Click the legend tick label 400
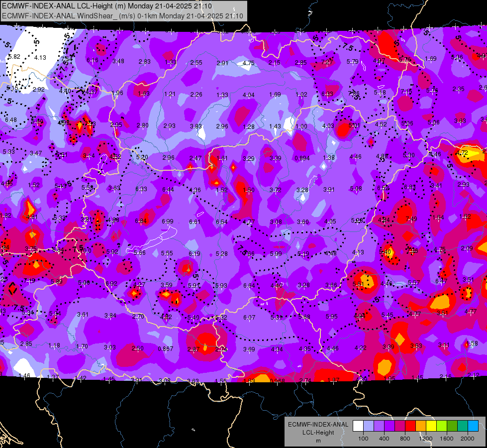This screenshot has height=448, width=487. tap(384, 439)
